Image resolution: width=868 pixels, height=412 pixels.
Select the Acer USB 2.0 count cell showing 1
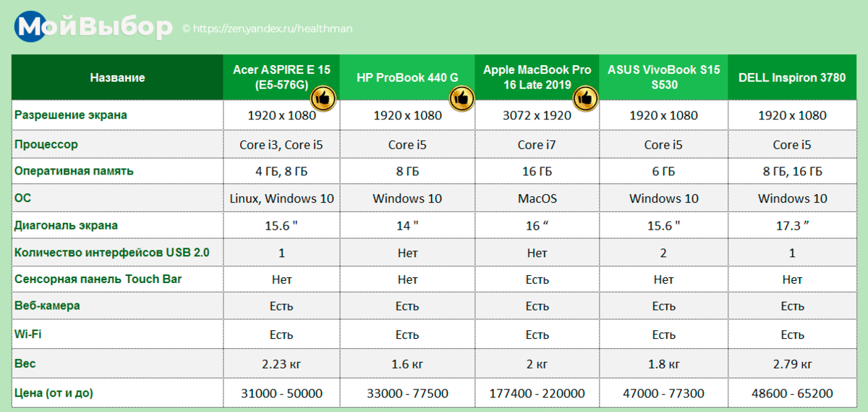281,253
